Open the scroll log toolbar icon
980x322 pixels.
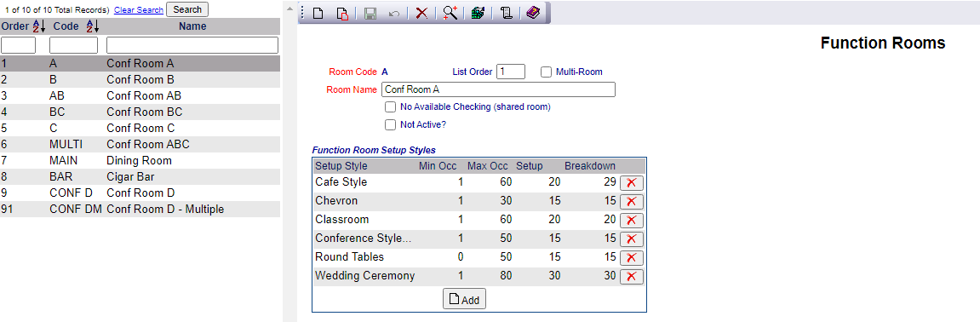point(507,13)
